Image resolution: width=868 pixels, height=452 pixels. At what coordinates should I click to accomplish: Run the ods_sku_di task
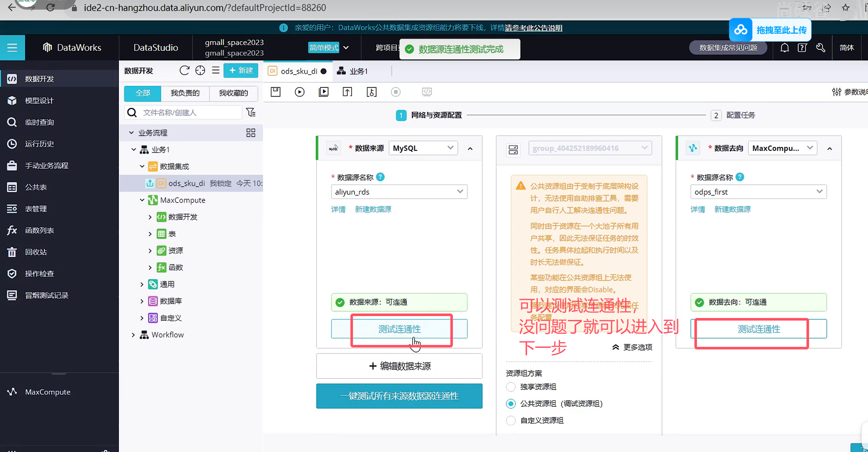(x=299, y=92)
